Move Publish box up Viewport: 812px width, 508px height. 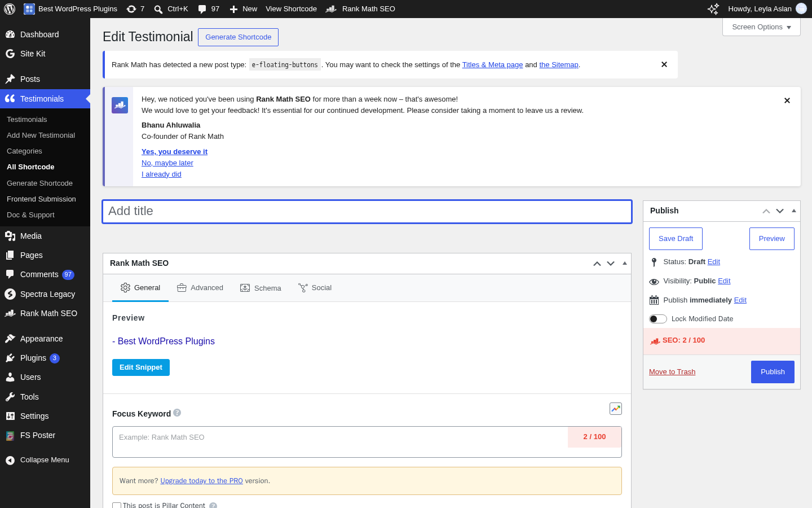(766, 211)
